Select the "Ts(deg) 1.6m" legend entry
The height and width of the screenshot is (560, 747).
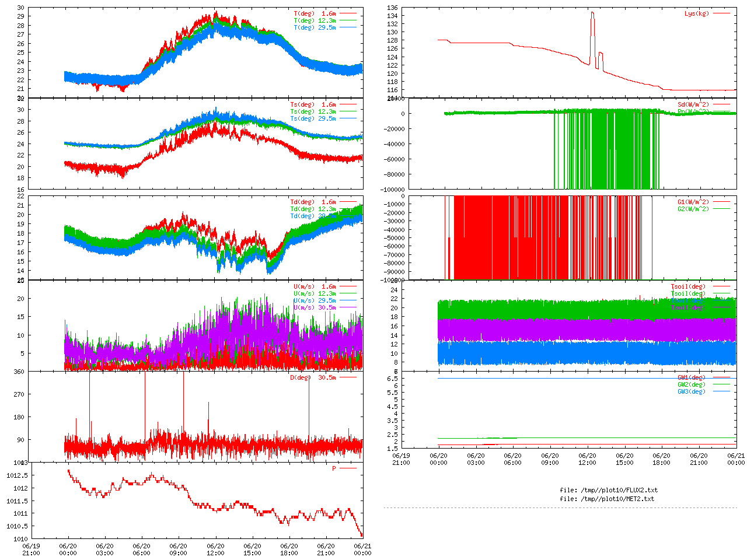pos(313,105)
